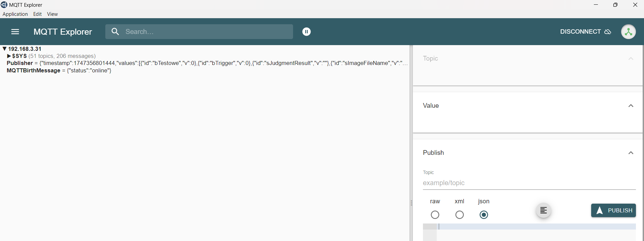This screenshot has height=241, width=644.
Task: Click the search magnifier icon
Action: tap(115, 32)
